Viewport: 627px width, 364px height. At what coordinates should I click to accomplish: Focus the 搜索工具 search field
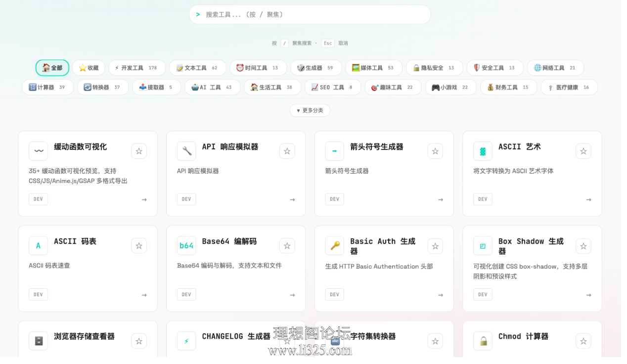point(310,14)
